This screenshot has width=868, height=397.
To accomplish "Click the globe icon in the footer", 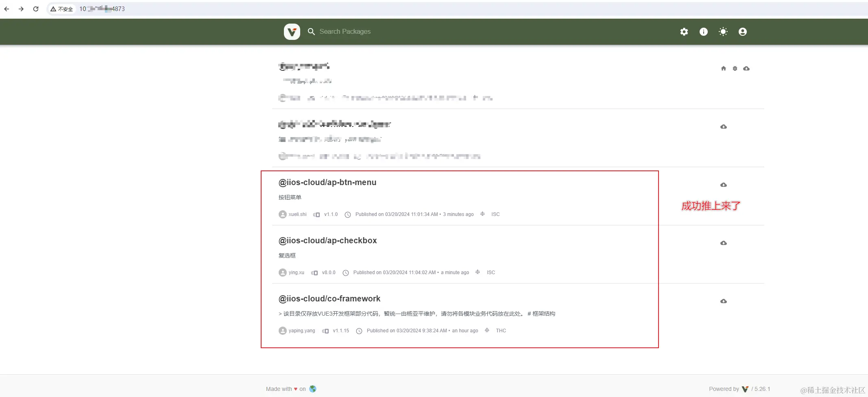I will click(x=313, y=389).
